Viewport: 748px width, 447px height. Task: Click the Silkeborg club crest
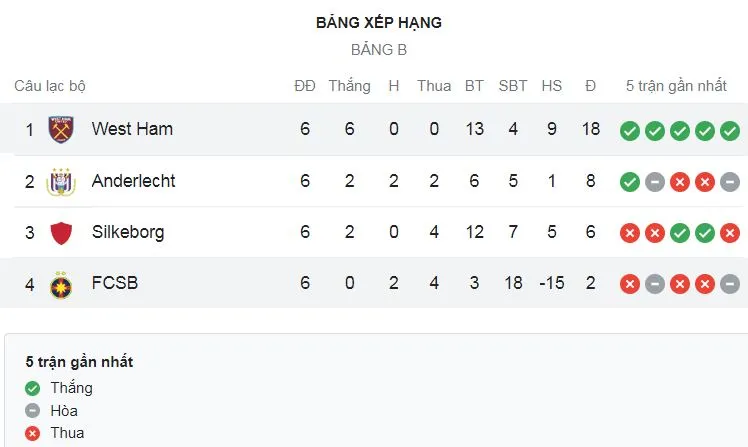pos(62,233)
